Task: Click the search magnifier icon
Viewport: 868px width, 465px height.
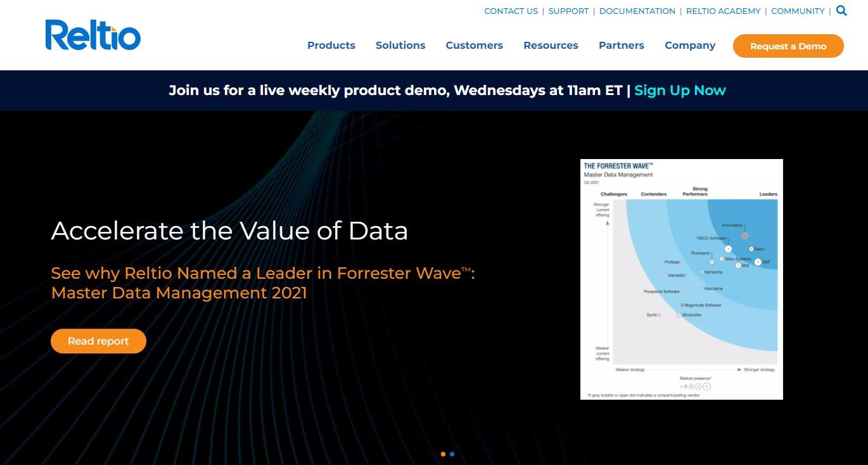Action: pos(841,10)
